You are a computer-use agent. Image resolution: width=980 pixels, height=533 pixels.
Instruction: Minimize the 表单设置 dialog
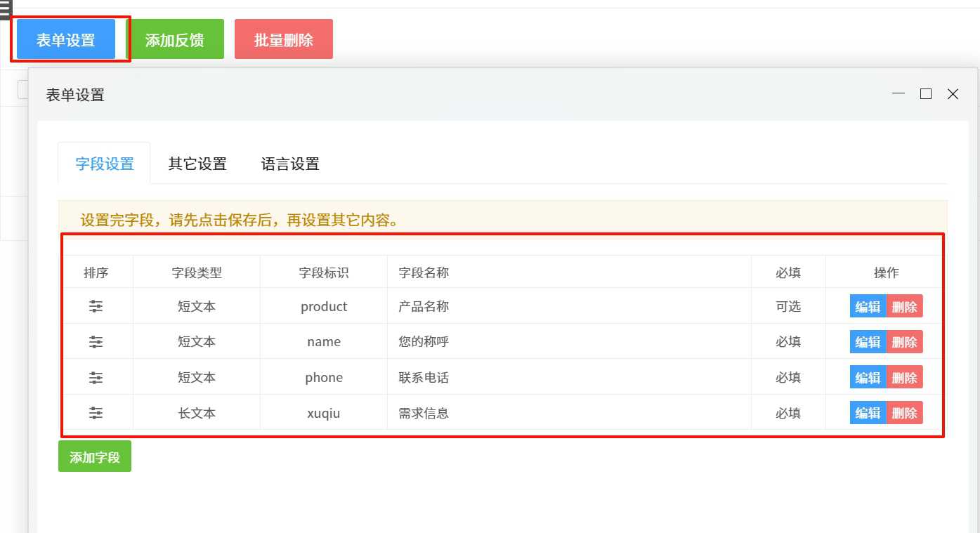tap(899, 93)
